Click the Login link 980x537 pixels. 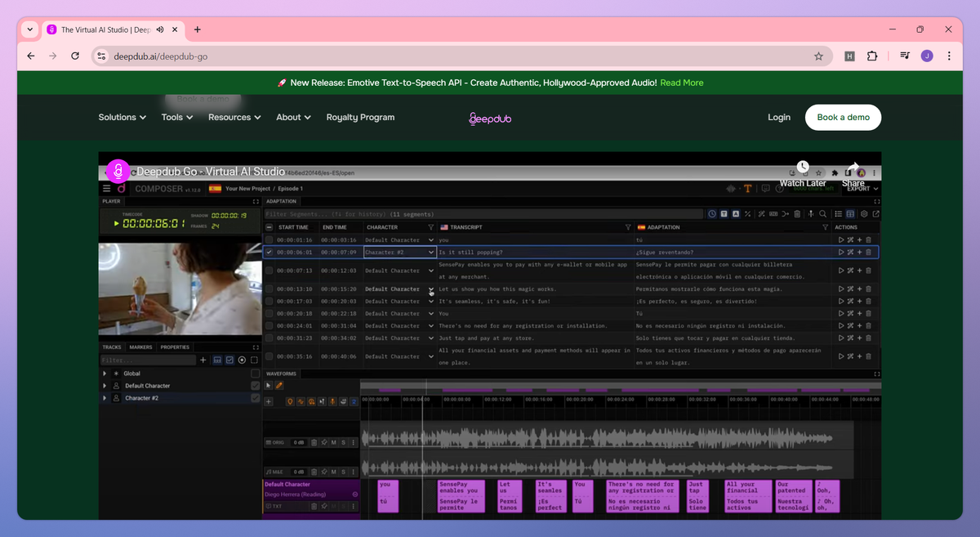(x=779, y=118)
